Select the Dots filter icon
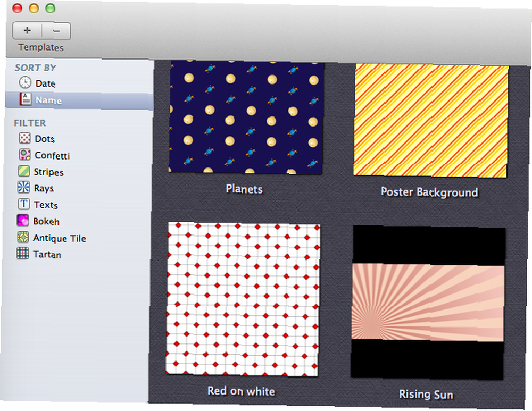This screenshot has height=411, width=532. coord(25,138)
